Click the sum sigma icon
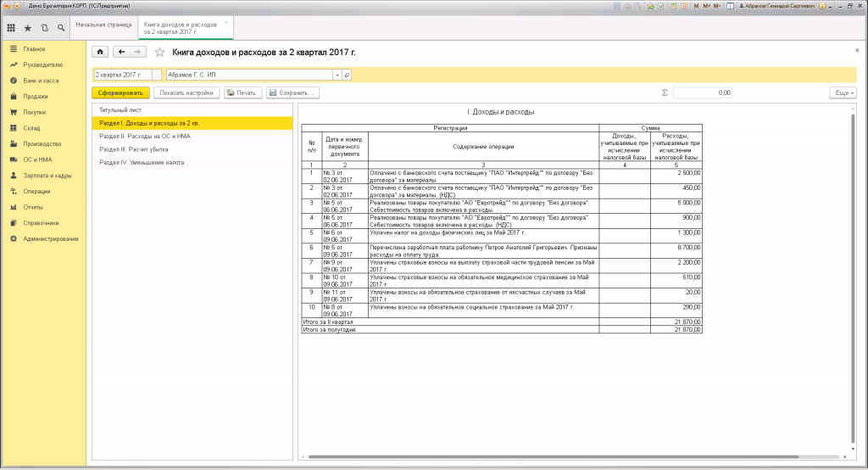This screenshot has width=868, height=470. click(x=665, y=93)
